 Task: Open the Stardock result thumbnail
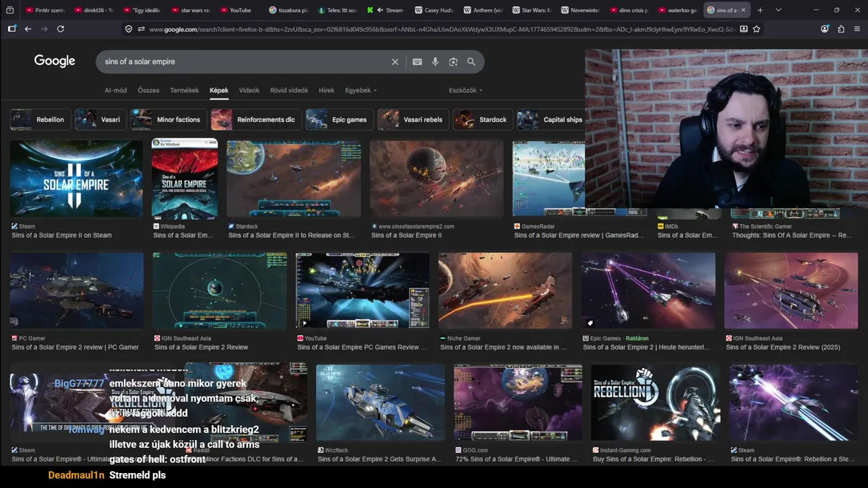(294, 180)
